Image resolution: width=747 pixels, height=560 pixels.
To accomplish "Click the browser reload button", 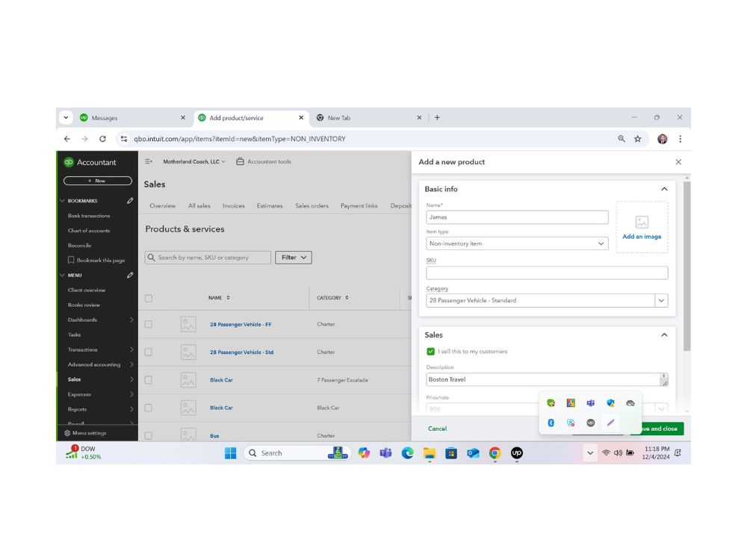I will (102, 139).
